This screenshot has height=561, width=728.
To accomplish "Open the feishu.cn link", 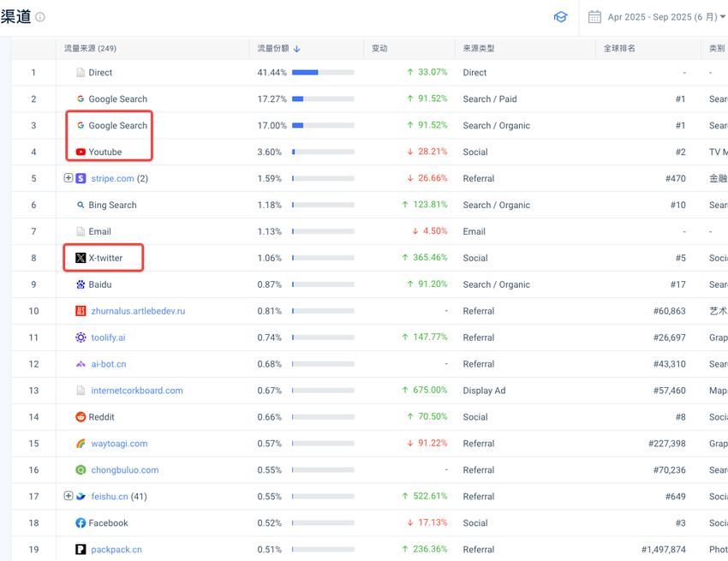I will pos(110,497).
